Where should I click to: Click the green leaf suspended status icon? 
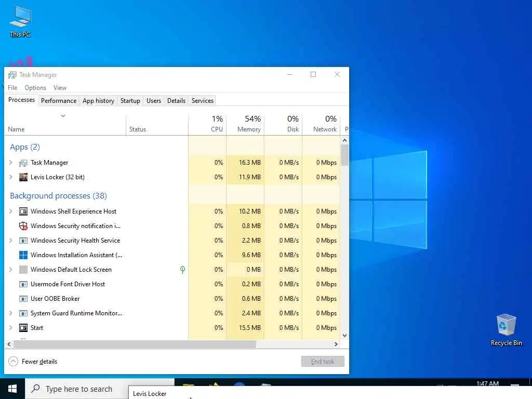182,270
